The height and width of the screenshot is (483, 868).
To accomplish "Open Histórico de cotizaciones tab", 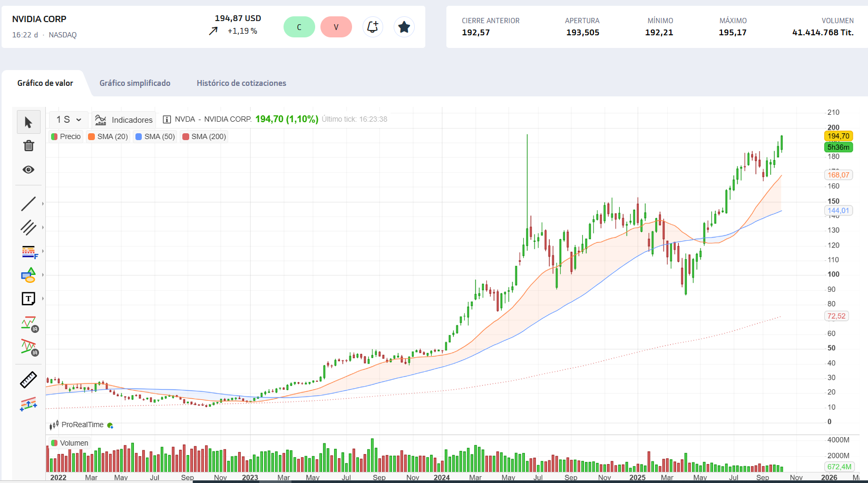I will tap(241, 83).
